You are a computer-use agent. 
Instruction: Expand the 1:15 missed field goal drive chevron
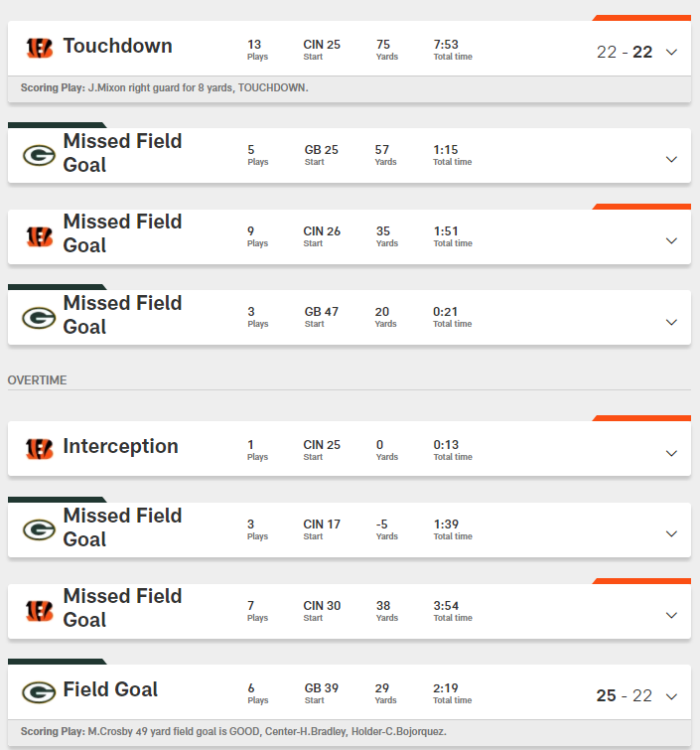(671, 159)
